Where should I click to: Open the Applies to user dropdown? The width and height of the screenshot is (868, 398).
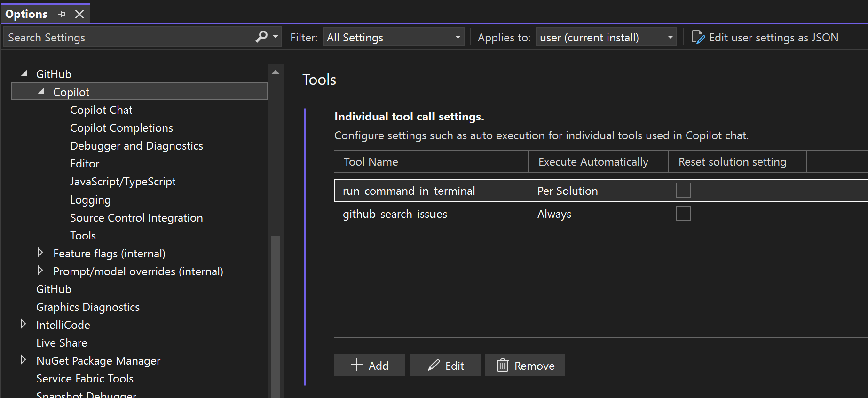606,37
